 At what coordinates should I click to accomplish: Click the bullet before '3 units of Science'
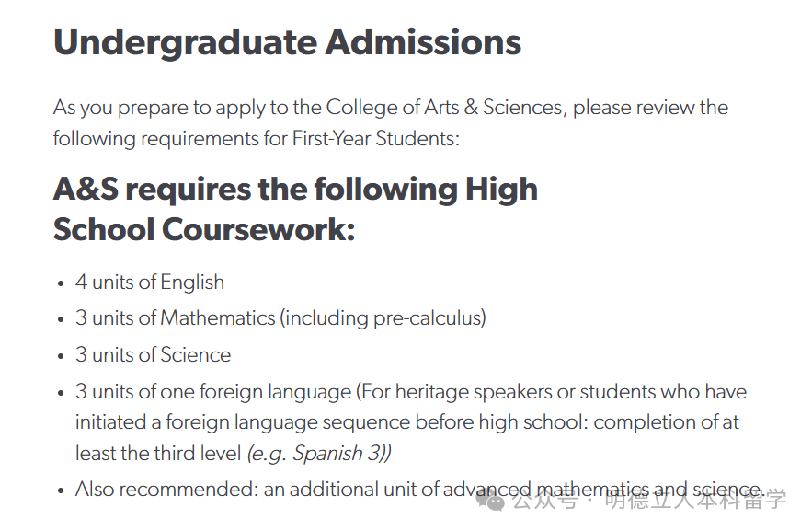pos(61,356)
